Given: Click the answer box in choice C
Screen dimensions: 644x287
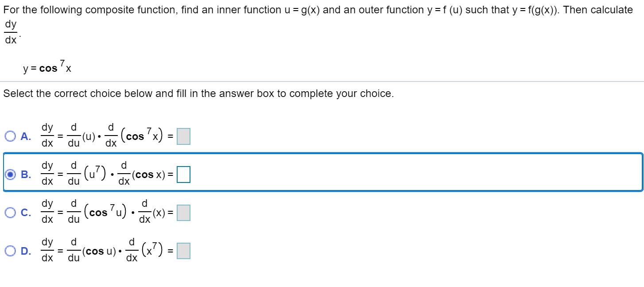Looking at the screenshot, I should click(183, 212).
